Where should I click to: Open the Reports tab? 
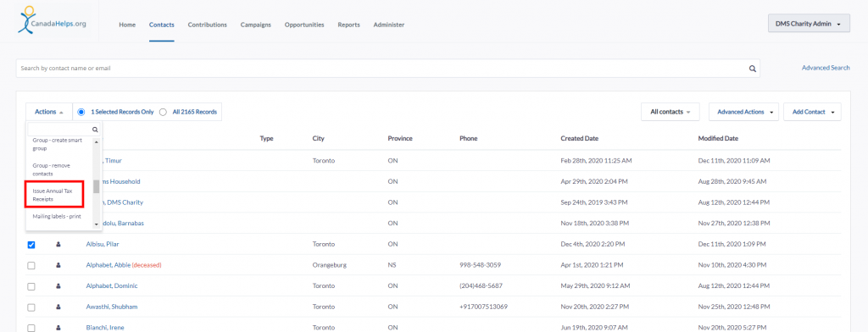coord(348,25)
